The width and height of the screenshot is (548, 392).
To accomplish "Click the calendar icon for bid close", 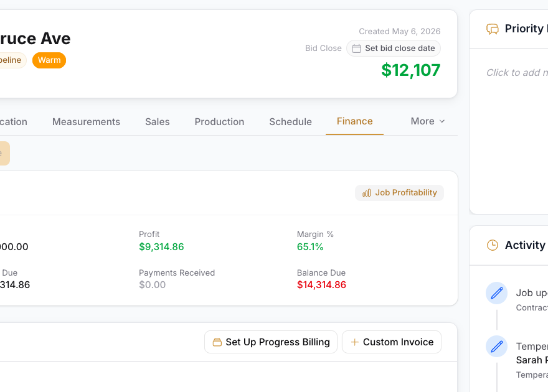I will click(356, 49).
